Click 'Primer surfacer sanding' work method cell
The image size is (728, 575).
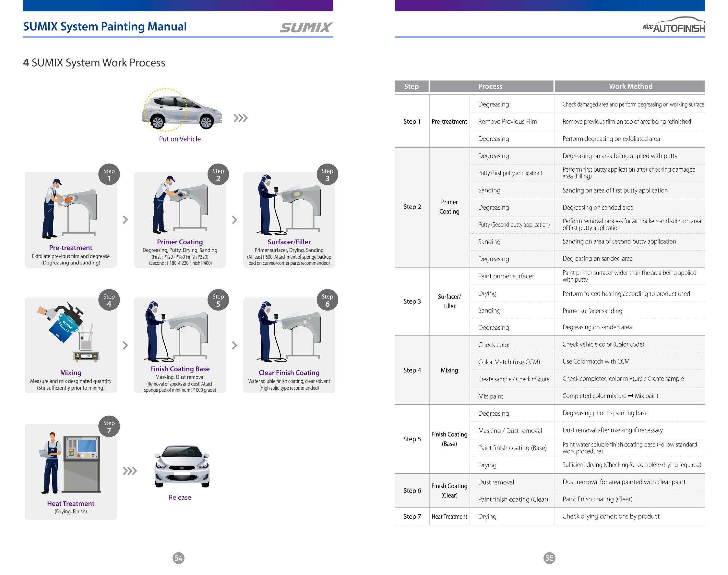[x=630, y=311]
